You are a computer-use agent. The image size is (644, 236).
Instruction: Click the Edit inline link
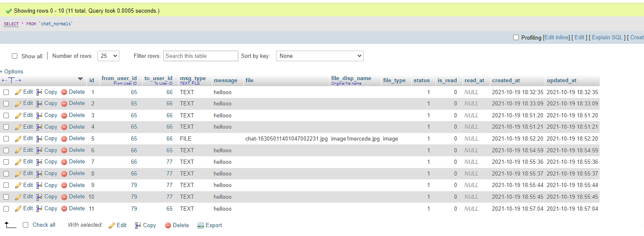[x=557, y=37]
